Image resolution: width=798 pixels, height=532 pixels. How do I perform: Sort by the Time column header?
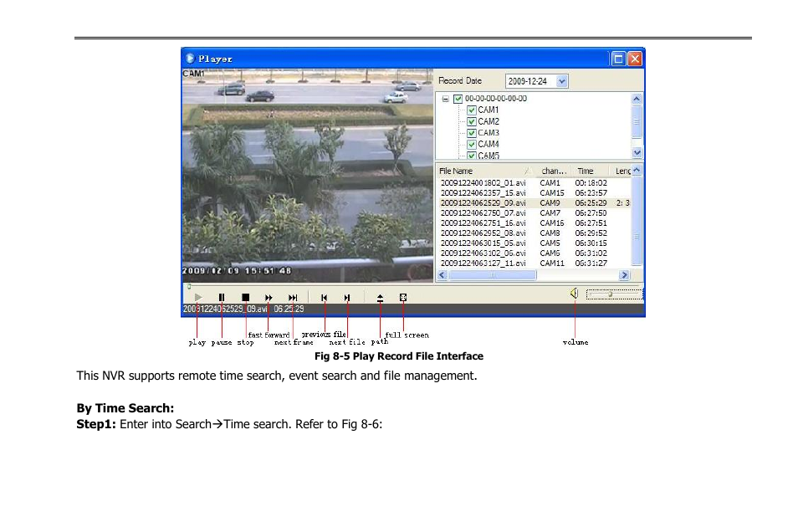[591, 171]
